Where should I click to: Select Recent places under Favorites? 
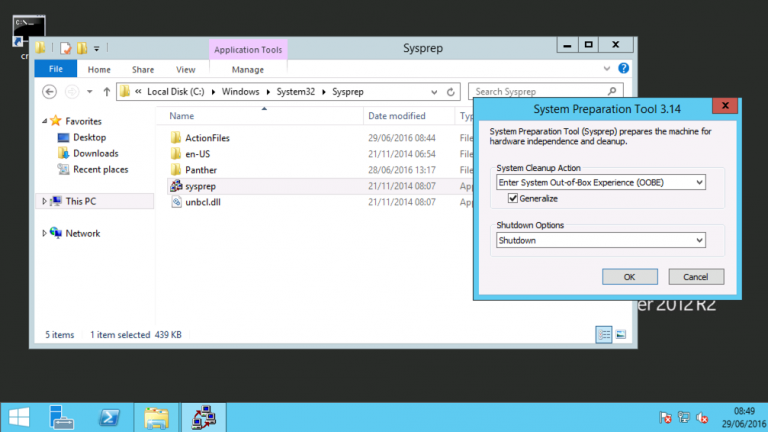pos(100,169)
